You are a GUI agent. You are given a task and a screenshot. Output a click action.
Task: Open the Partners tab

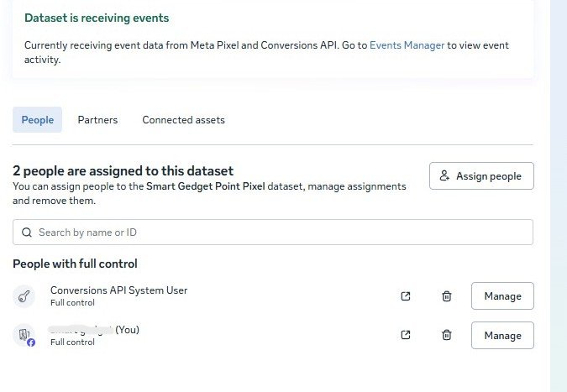[x=97, y=120]
